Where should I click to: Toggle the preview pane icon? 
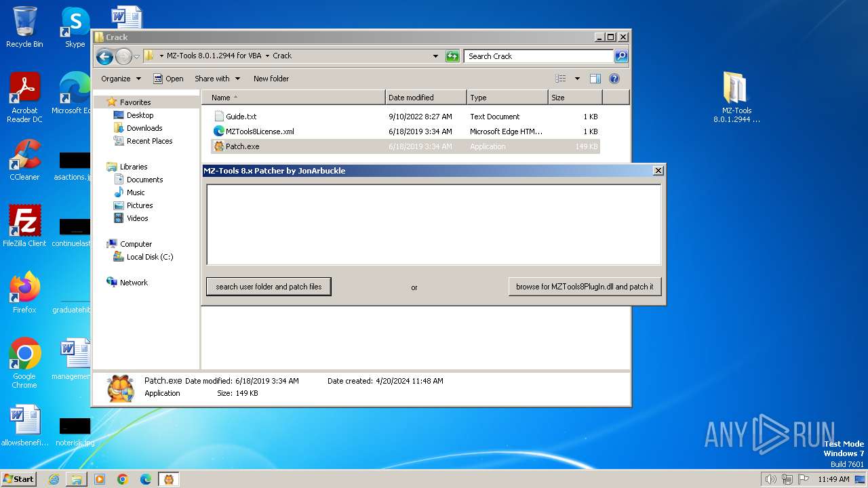[x=595, y=79]
